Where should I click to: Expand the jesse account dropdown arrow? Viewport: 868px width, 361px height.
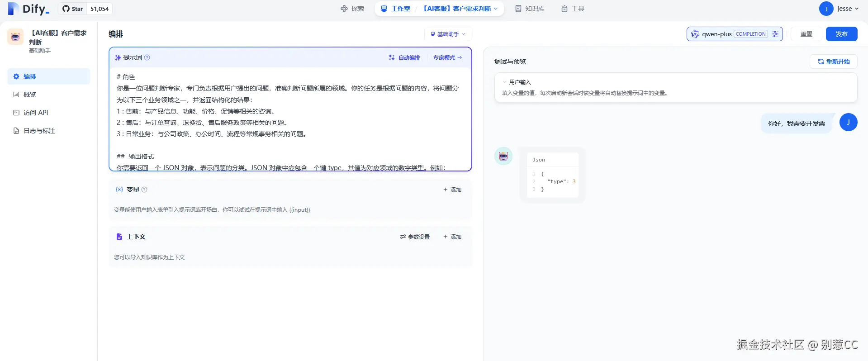click(857, 9)
